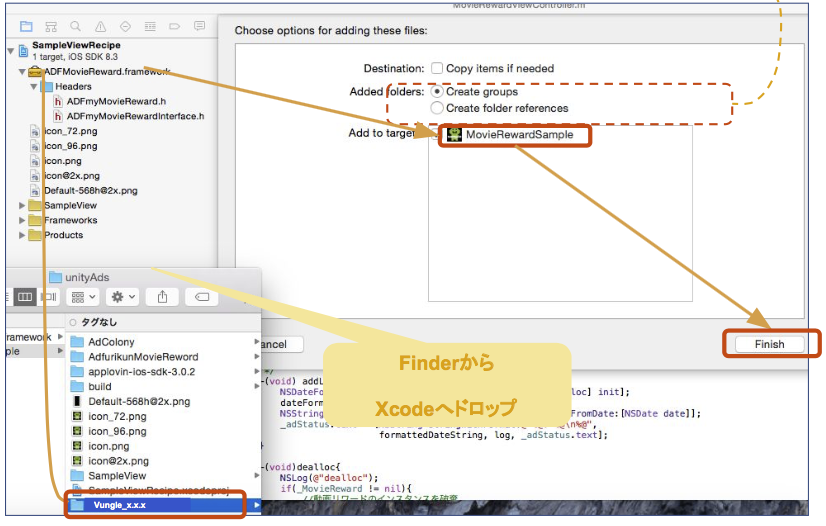Check Copy items if needed
This screenshot has width=826, height=526.
(x=437, y=68)
